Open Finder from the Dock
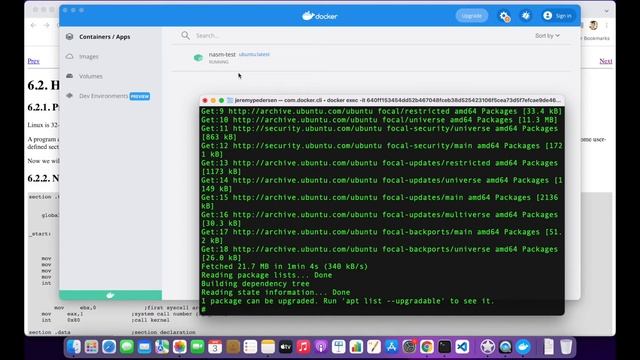The image size is (640, 360). [74, 347]
